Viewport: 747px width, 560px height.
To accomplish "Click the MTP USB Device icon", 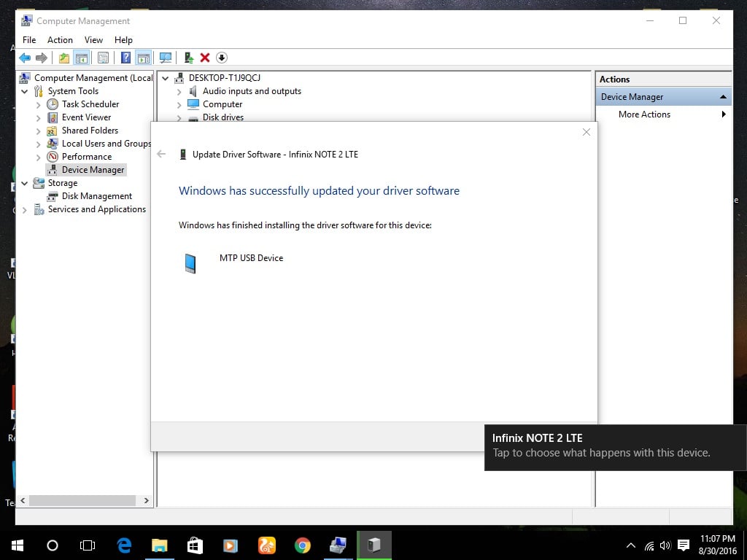I will [190, 262].
